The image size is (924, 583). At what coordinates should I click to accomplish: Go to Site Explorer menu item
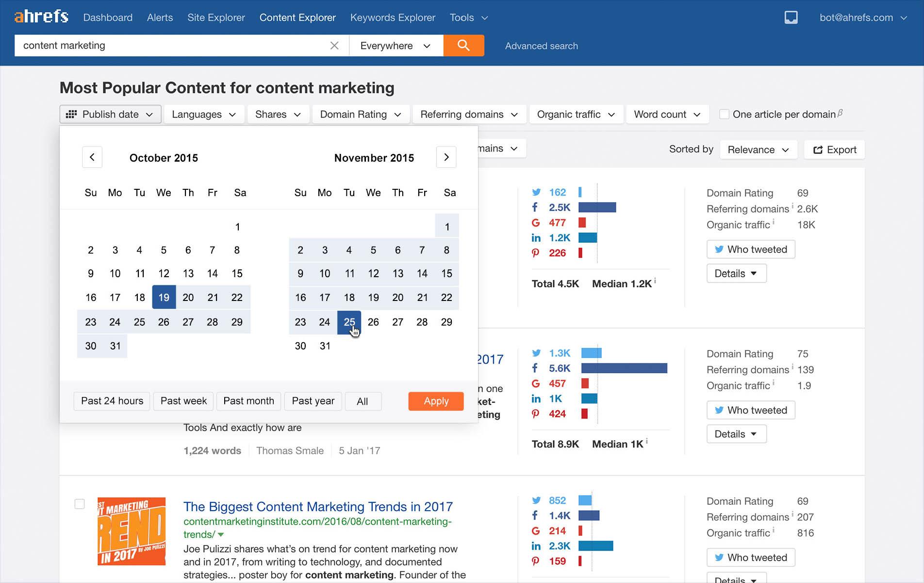pos(216,17)
